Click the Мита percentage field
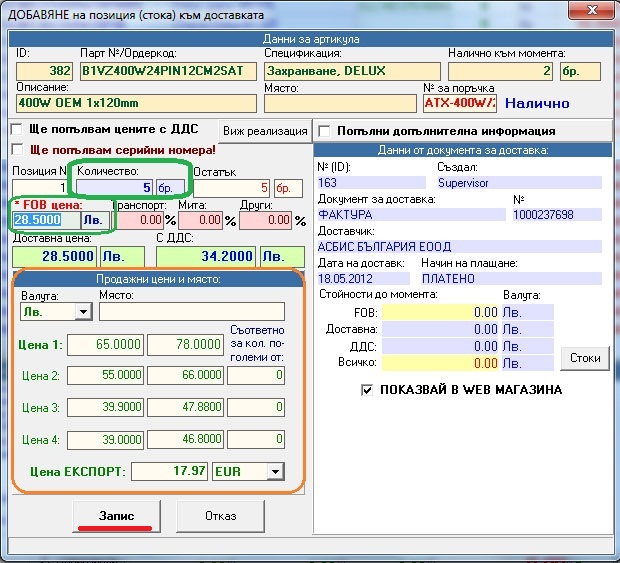Screen dimensions: 620x563 click(201, 220)
